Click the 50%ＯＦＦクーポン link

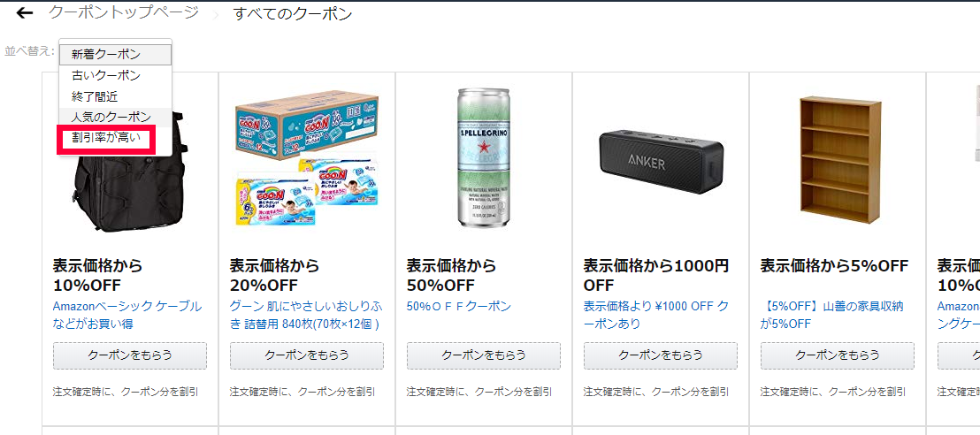click(459, 306)
